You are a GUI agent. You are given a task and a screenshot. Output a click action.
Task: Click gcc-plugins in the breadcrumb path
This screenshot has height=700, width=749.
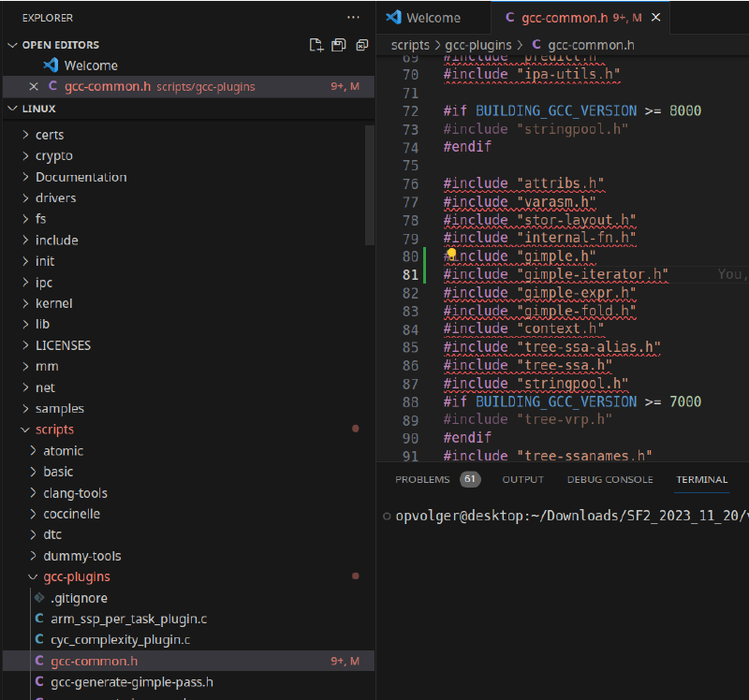pyautogui.click(x=477, y=45)
